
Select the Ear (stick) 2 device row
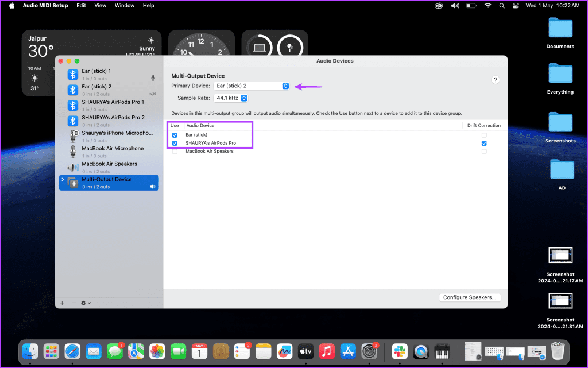pyautogui.click(x=109, y=90)
